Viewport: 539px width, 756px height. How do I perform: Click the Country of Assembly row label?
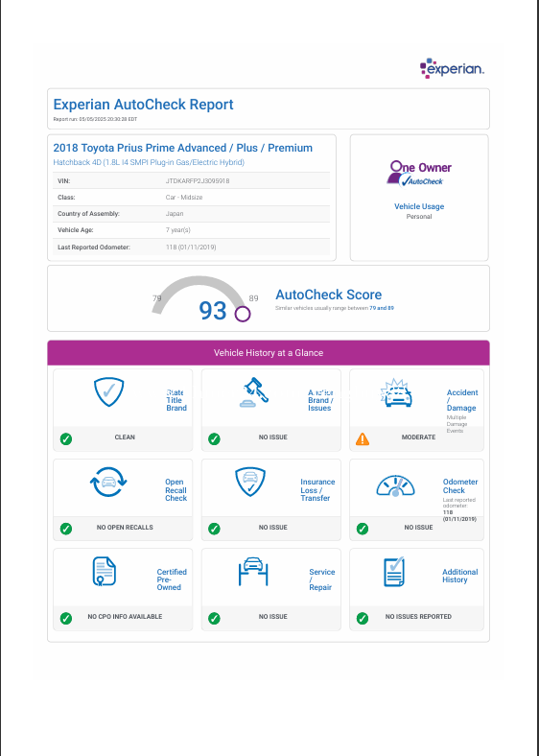[88, 214]
